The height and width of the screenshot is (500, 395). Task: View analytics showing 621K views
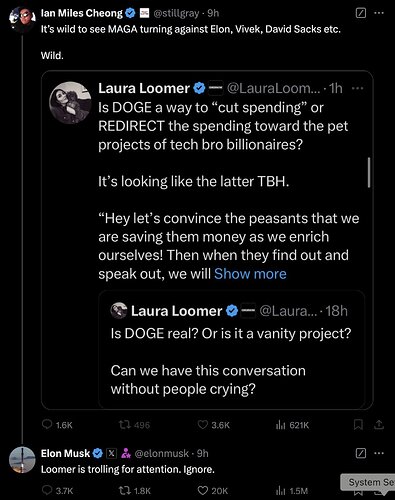click(293, 425)
